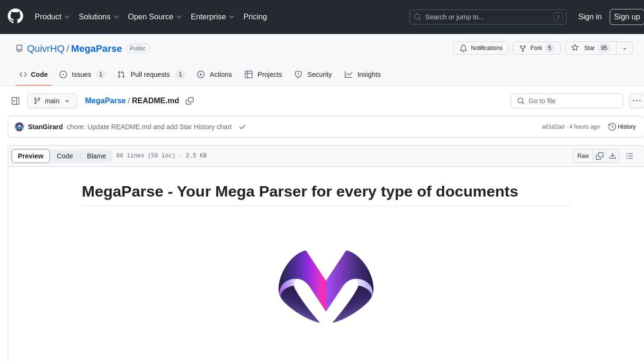Open the Sign up page

pyautogui.click(x=626, y=17)
